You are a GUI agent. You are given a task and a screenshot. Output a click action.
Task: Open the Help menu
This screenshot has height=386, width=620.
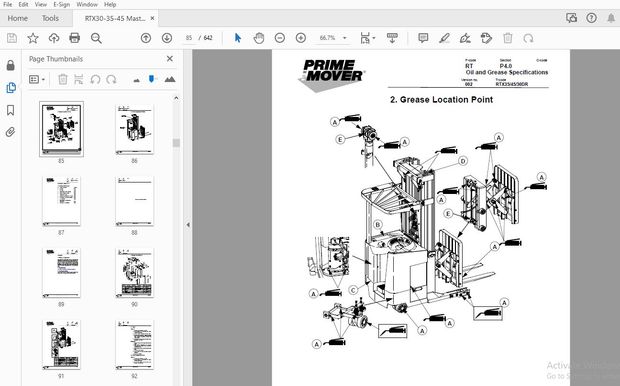pyautogui.click(x=110, y=4)
